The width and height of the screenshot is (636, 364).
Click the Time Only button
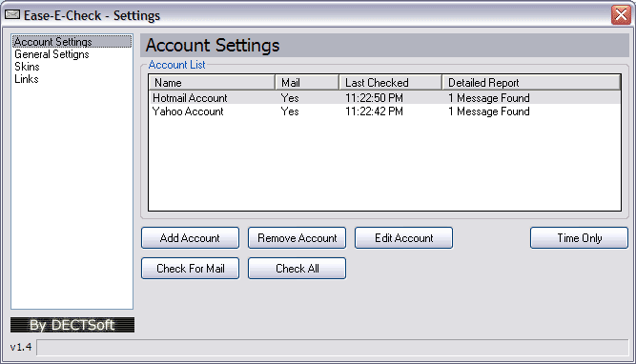(x=579, y=238)
